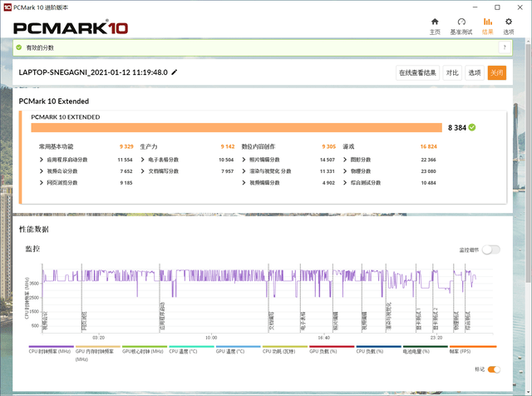
Task: Toggle the 标记 markers switch
Action: (x=493, y=369)
